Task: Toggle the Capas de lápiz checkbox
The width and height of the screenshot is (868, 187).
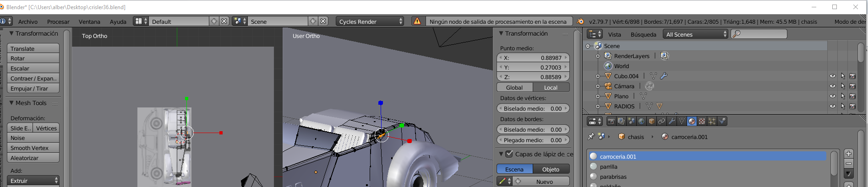Action: click(x=509, y=154)
